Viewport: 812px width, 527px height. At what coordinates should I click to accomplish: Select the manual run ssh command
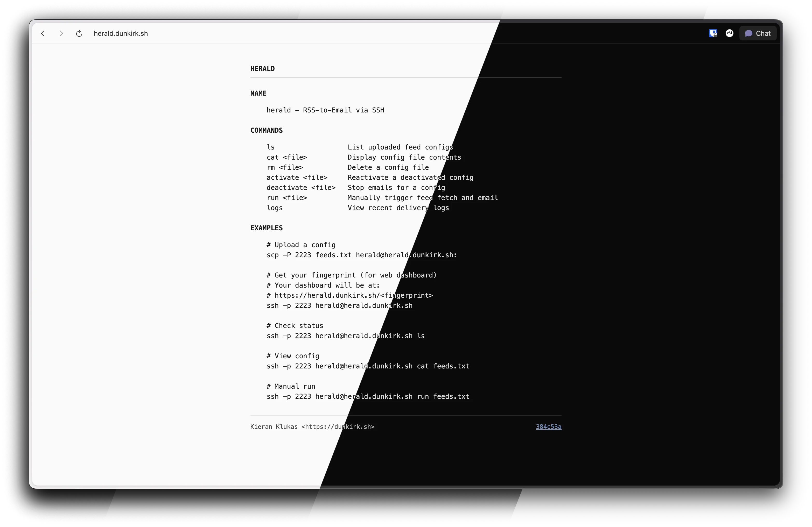(x=367, y=396)
